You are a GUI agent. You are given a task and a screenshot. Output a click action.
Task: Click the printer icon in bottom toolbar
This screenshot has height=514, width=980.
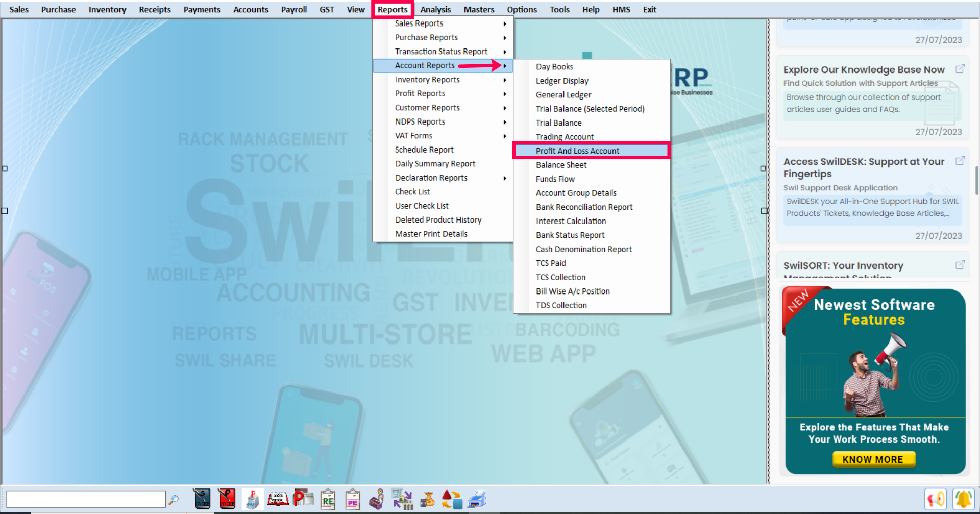click(477, 499)
